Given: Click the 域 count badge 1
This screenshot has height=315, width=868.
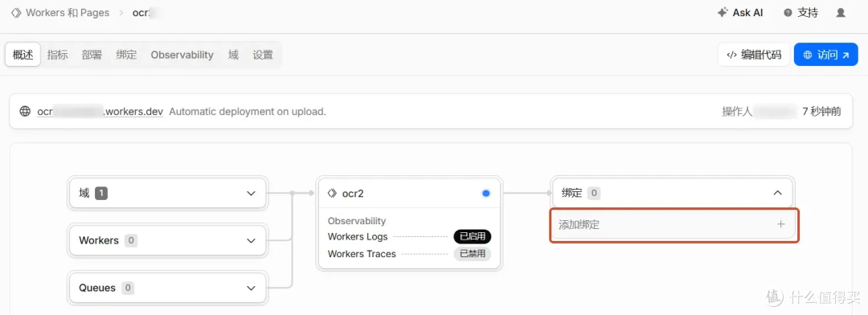Looking at the screenshot, I should (101, 193).
